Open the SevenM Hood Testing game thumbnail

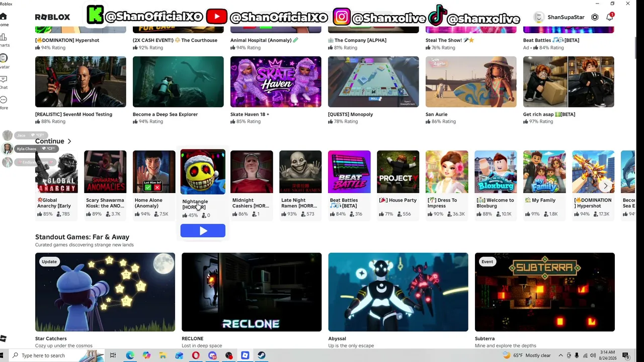click(x=80, y=82)
